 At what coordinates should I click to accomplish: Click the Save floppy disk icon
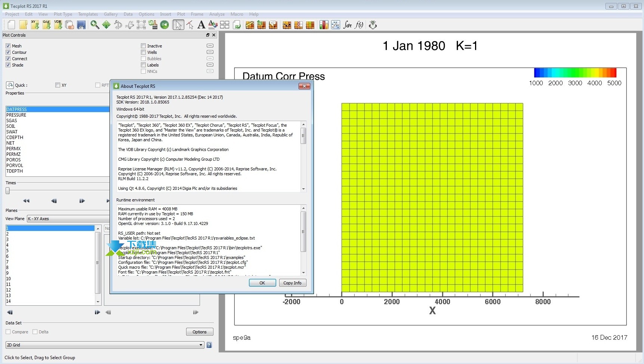[x=81, y=25]
